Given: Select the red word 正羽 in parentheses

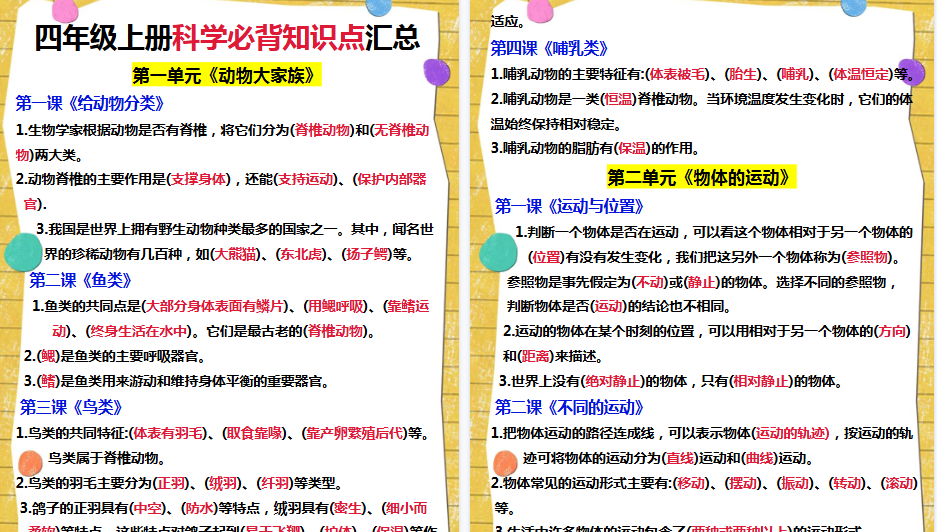Looking at the screenshot, I should pyautogui.click(x=172, y=483).
